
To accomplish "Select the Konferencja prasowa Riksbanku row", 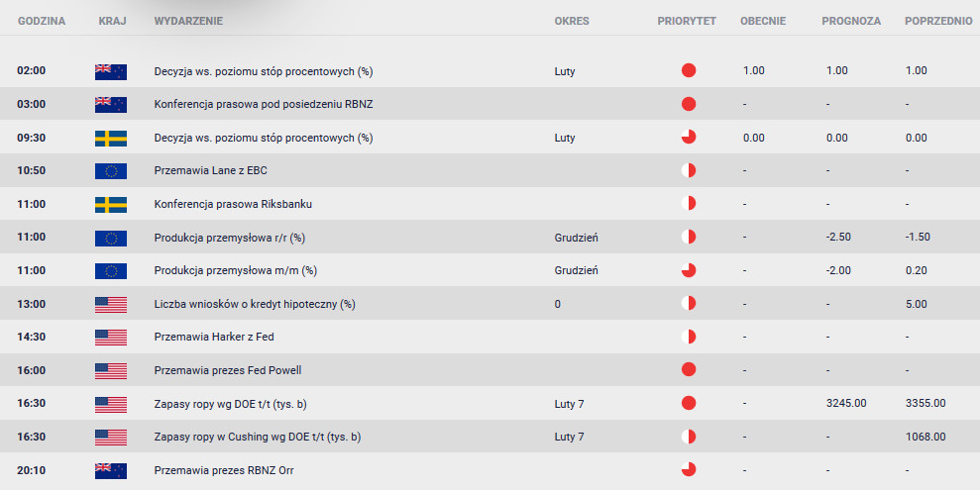I will tap(490, 204).
